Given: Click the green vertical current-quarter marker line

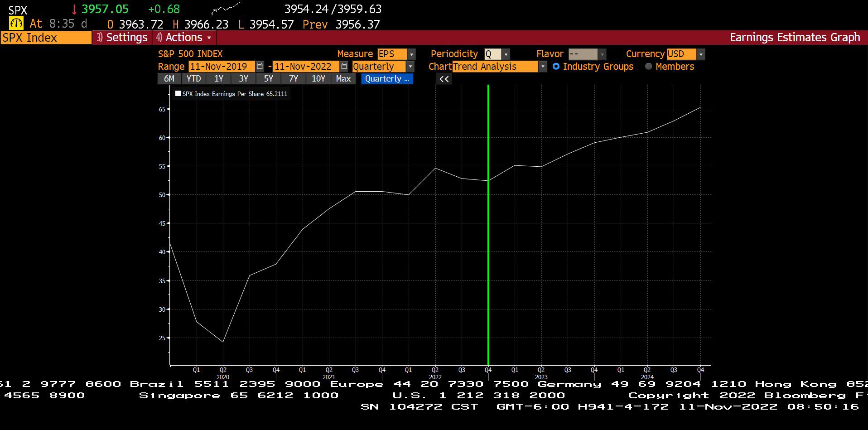Looking at the screenshot, I should pos(488,224).
